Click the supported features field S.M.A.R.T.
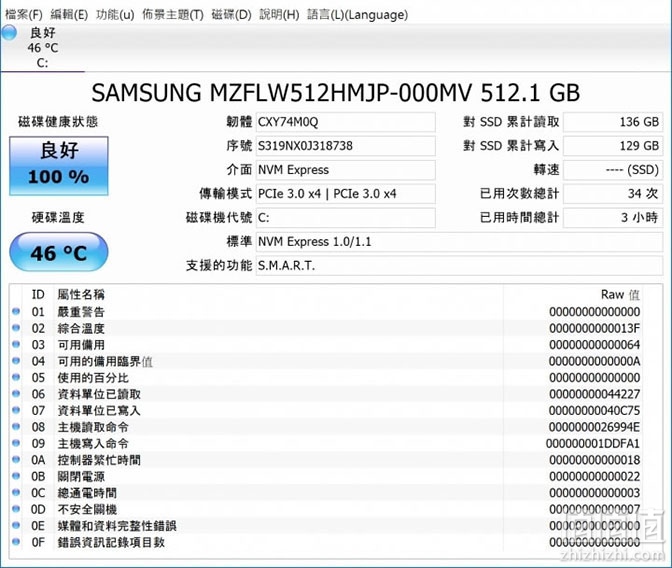The image size is (672, 568). 459,266
